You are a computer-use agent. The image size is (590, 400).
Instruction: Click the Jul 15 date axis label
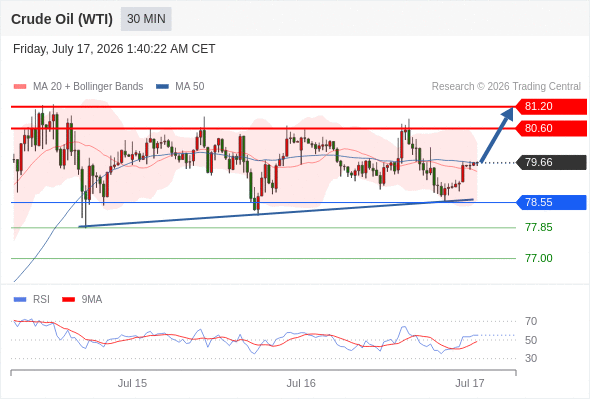tap(132, 383)
